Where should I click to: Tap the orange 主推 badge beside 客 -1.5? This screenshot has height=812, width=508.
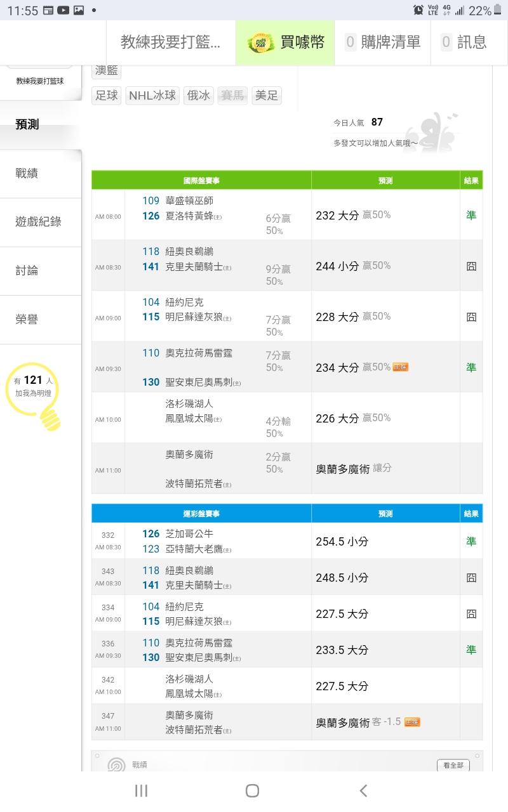(x=412, y=722)
